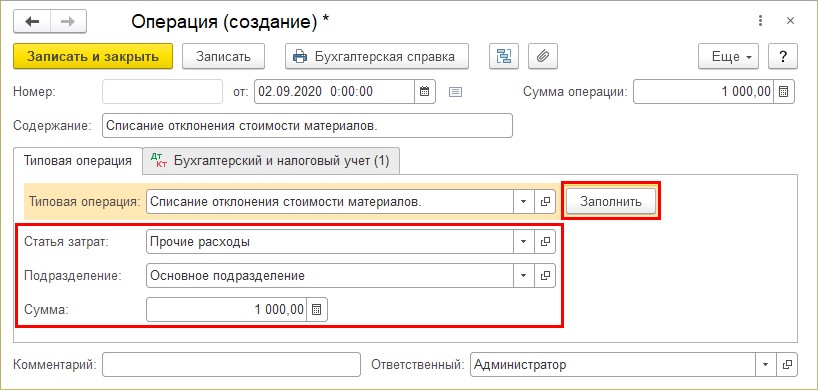
Task: Click 'Ответственный' field 'Администратор'
Action: pos(613,364)
